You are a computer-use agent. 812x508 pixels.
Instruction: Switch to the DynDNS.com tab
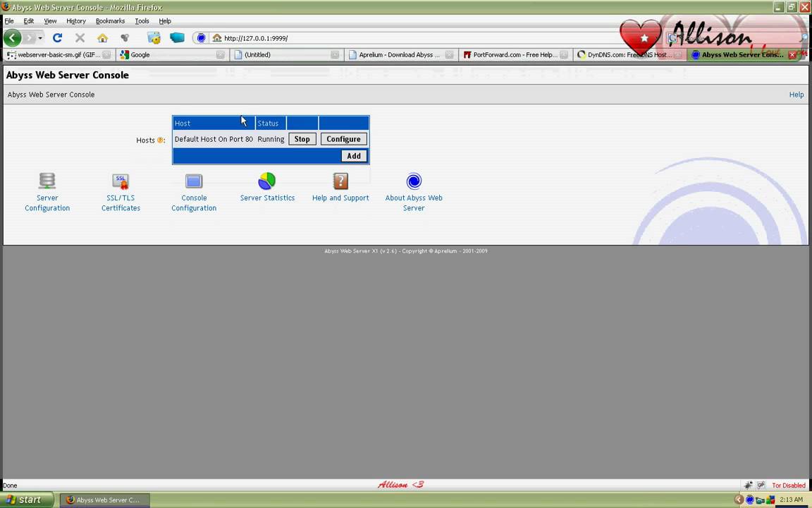click(629, 54)
